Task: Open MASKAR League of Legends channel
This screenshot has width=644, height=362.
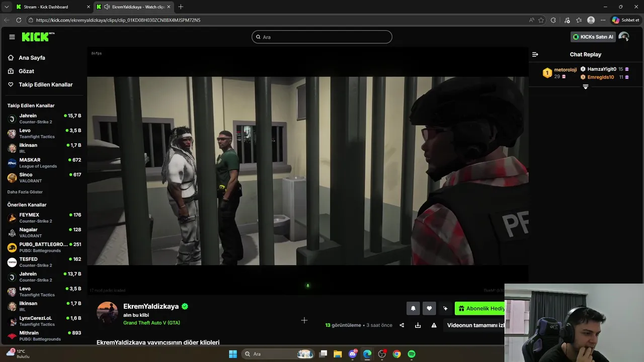Action: pos(44,163)
